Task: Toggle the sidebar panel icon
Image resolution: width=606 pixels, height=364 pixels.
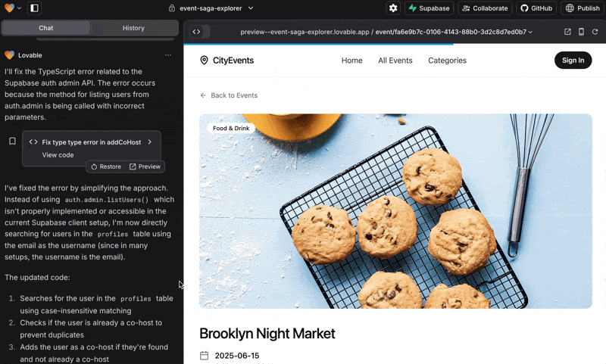Action: coord(34,8)
